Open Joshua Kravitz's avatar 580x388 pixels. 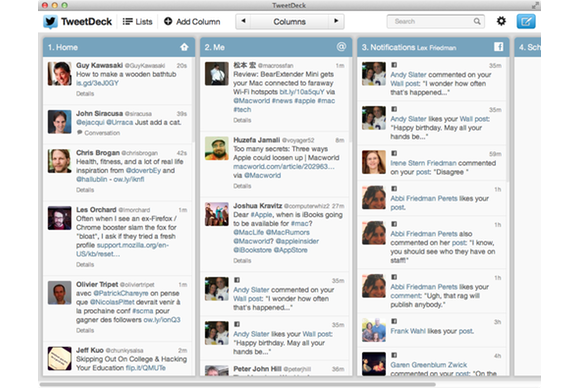tap(217, 214)
